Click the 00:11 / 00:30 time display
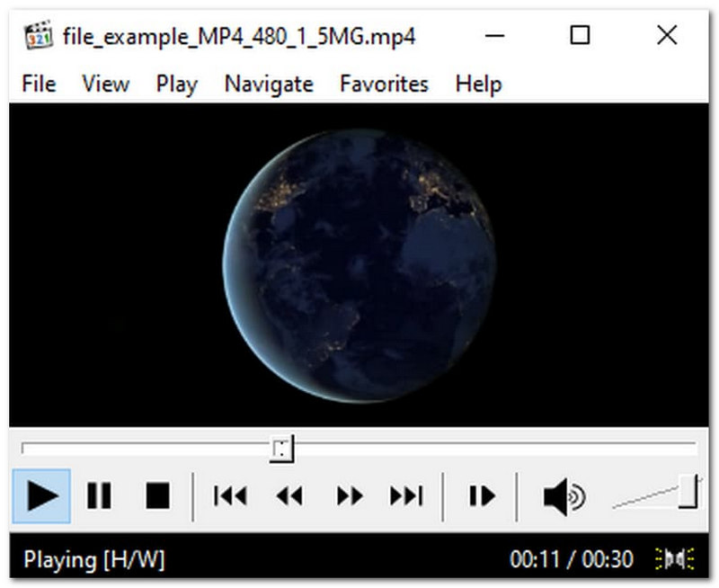 pos(571,560)
